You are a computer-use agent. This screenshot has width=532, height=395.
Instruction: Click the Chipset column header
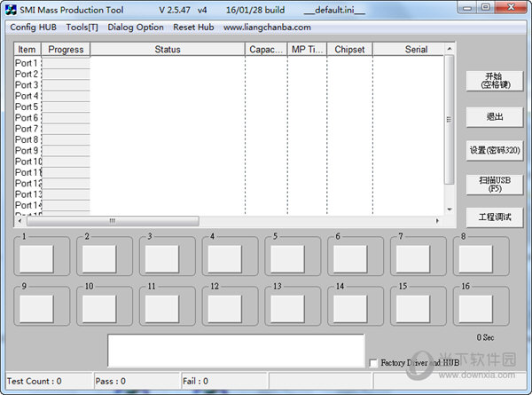[349, 49]
